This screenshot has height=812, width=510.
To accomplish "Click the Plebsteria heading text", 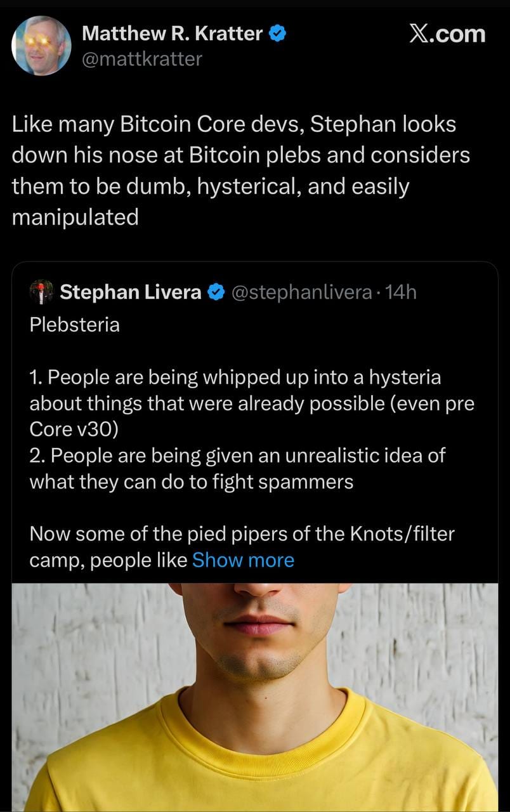I will pyautogui.click(x=74, y=325).
